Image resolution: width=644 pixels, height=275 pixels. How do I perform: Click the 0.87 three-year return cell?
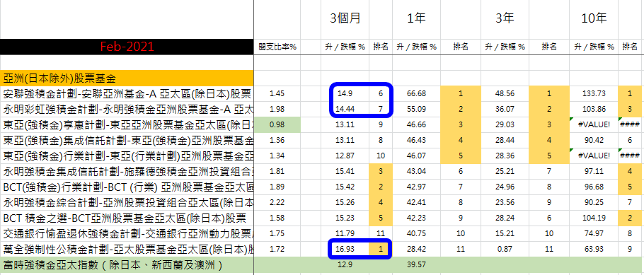click(505, 249)
